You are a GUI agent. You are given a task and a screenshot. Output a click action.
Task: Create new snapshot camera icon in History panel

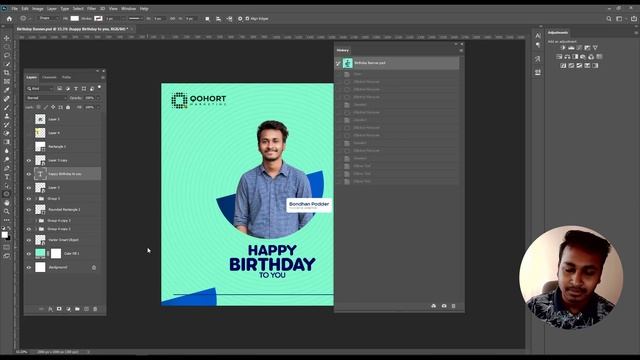[x=444, y=306]
